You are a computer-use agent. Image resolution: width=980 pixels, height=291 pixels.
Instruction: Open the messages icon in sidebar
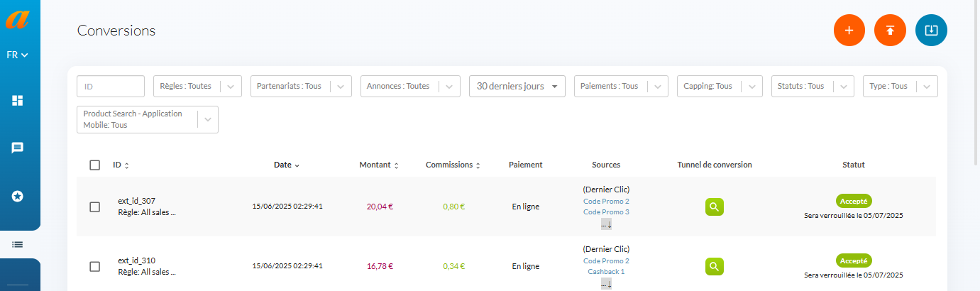[18, 148]
